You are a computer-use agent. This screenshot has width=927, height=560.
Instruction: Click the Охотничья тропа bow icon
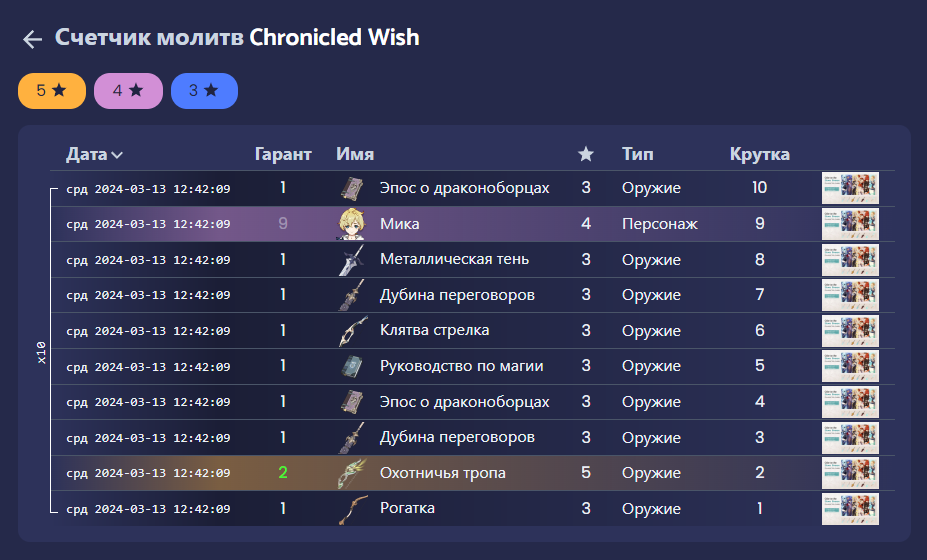point(352,473)
